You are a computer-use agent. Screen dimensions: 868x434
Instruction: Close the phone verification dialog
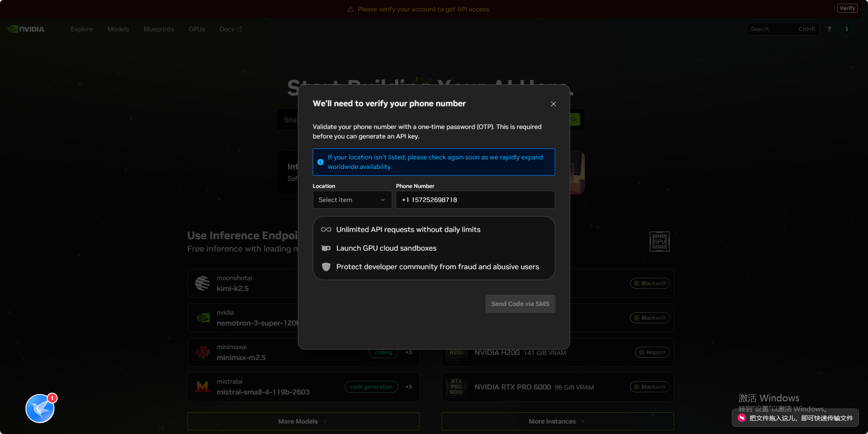point(553,104)
